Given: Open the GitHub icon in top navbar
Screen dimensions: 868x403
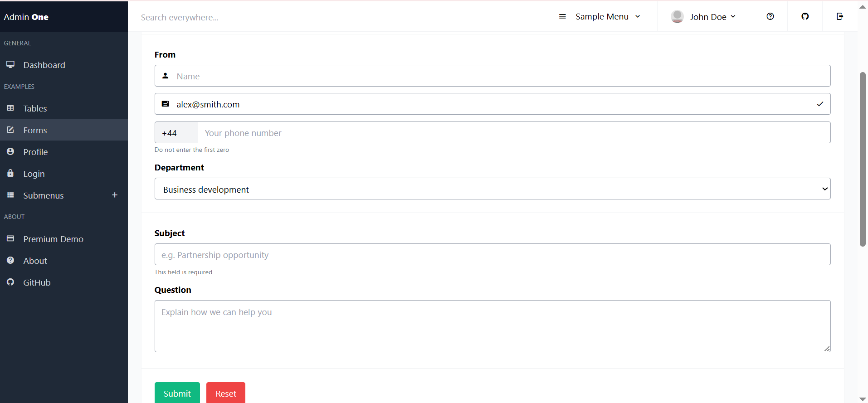Looking at the screenshot, I should tap(805, 16).
